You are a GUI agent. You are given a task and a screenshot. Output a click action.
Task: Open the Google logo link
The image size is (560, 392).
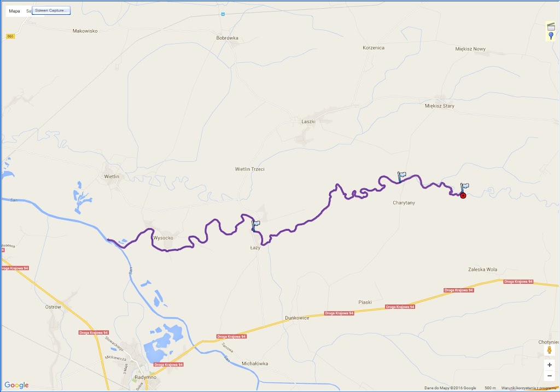(16, 385)
